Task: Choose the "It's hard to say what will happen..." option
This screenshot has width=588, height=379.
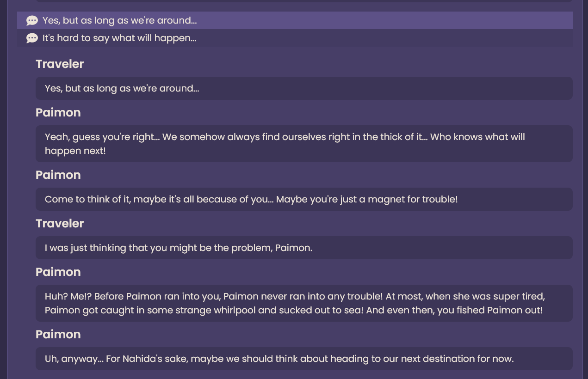Action: point(119,38)
